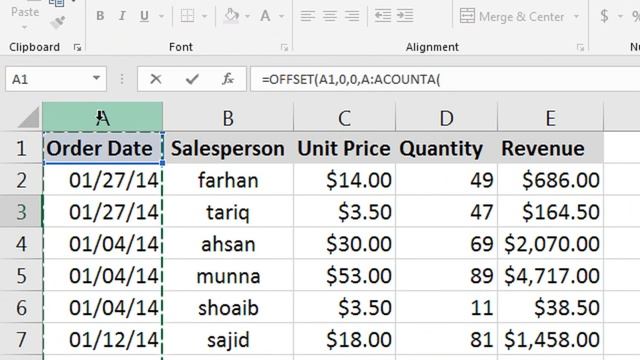This screenshot has height=360, width=640.
Task: Decrease indent
Action: (383, 16)
